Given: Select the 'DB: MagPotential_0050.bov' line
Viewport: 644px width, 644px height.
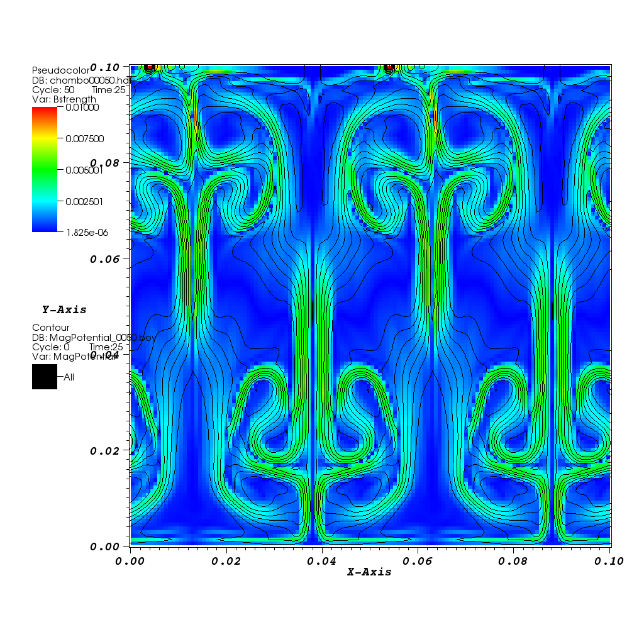Looking at the screenshot, I should (x=94, y=338).
